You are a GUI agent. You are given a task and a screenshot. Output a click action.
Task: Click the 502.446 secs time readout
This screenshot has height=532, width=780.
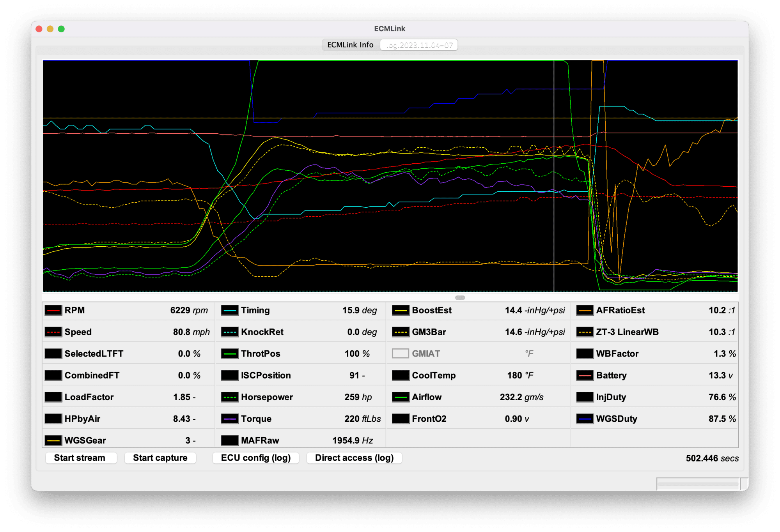[x=712, y=458]
